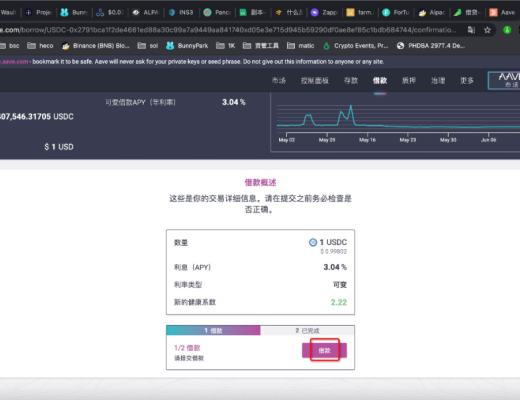Open the Alpac browser tab
This screenshot has width=520, height=400.
[x=431, y=13]
